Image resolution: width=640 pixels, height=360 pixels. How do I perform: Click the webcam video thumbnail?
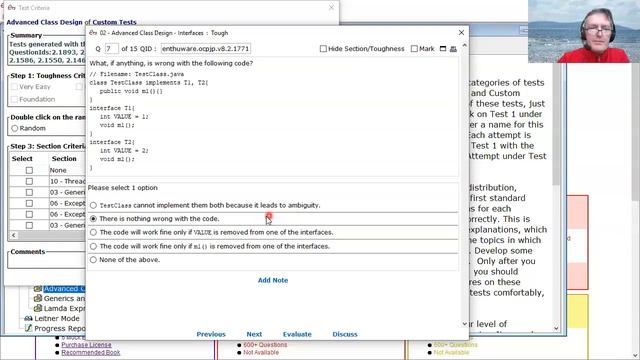(584, 31)
